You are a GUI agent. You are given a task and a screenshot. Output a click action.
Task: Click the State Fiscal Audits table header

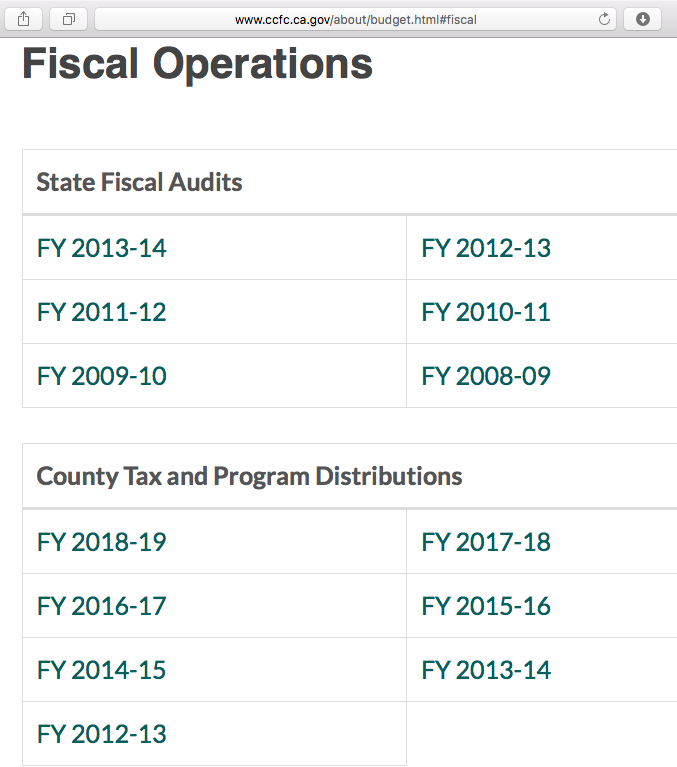139,182
